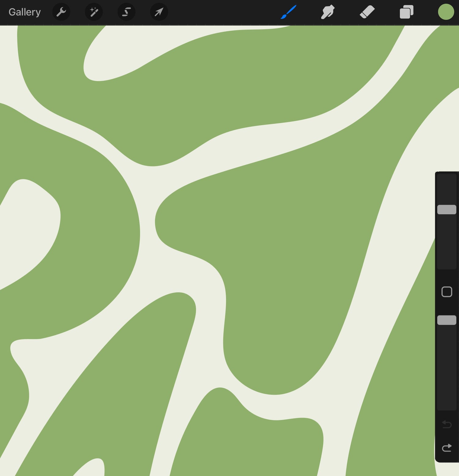The height and width of the screenshot is (476, 459).
Task: Click the brush size slider handle
Action: pyautogui.click(x=447, y=210)
